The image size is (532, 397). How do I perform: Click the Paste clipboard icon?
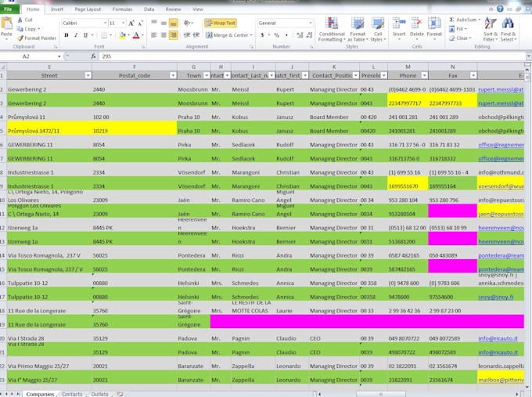pyautogui.click(x=6, y=23)
